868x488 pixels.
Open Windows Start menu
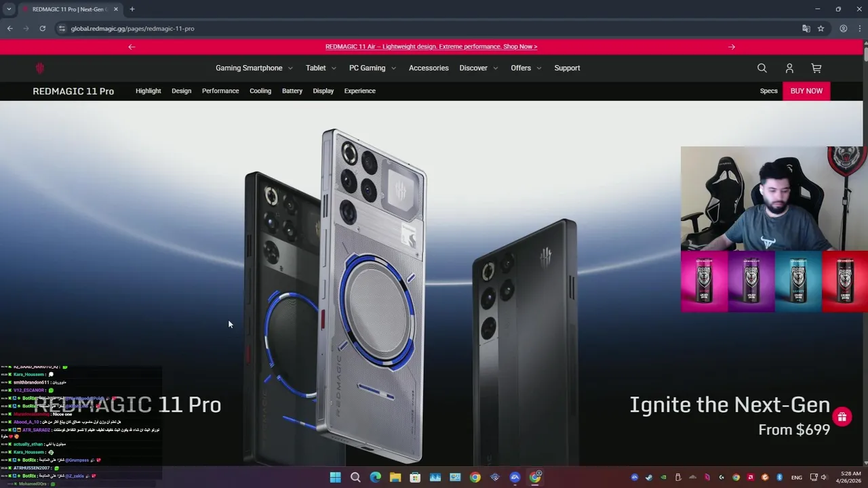click(335, 477)
